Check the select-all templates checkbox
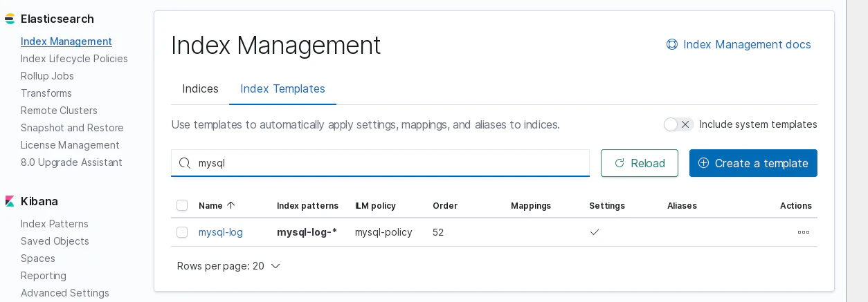Image resolution: width=868 pixels, height=302 pixels. point(182,205)
